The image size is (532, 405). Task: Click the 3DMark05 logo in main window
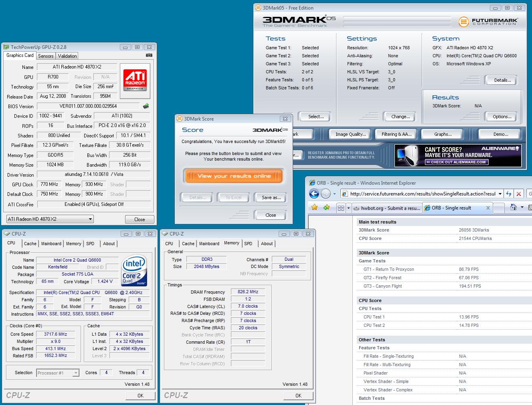[299, 21]
